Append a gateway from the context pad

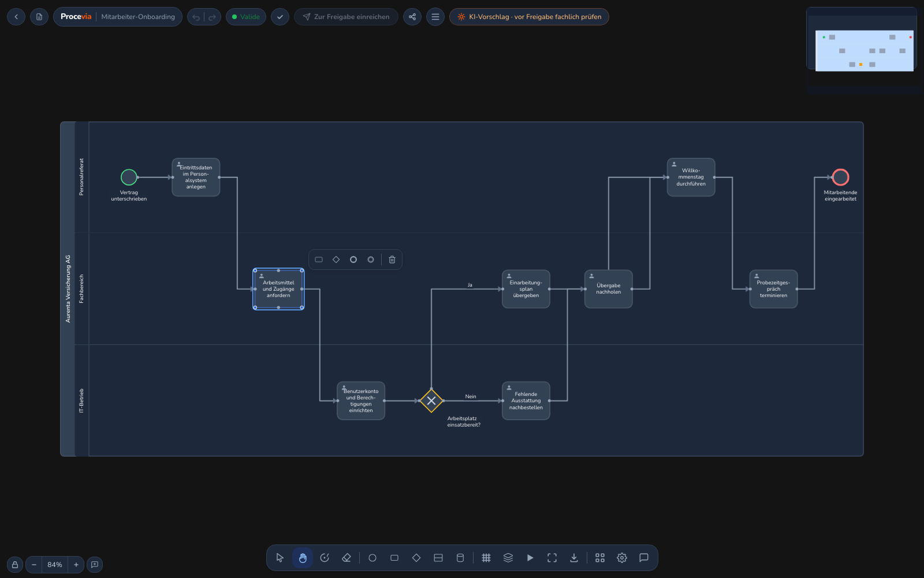coord(336,260)
